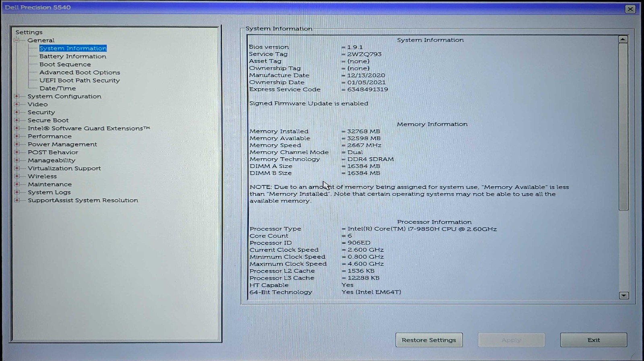
Task: Click the Restore Settings button
Action: [x=429, y=340]
